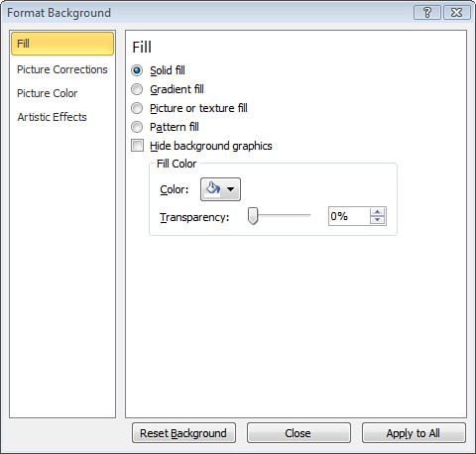
Task: Click the Help question mark button
Action: click(x=427, y=13)
